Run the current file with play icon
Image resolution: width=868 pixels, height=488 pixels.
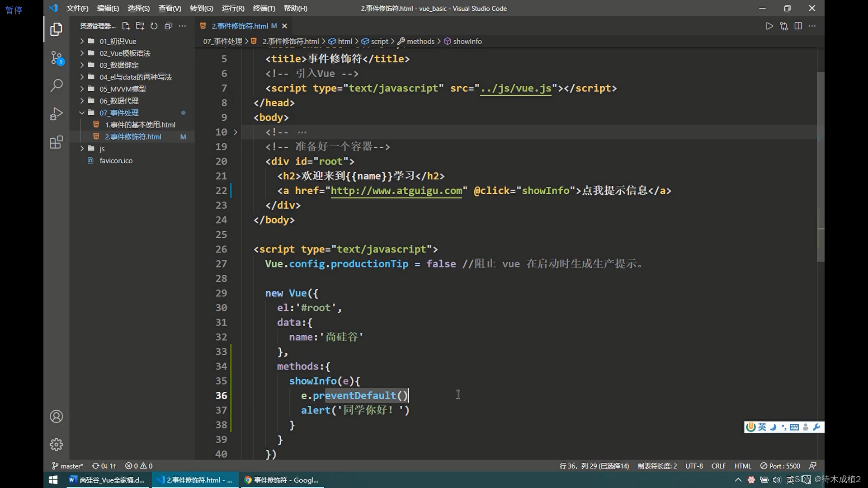[x=769, y=26]
